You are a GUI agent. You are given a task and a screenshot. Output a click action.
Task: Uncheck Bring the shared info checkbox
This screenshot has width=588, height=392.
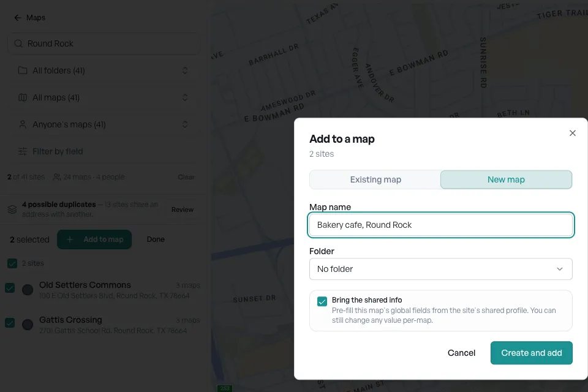point(322,301)
